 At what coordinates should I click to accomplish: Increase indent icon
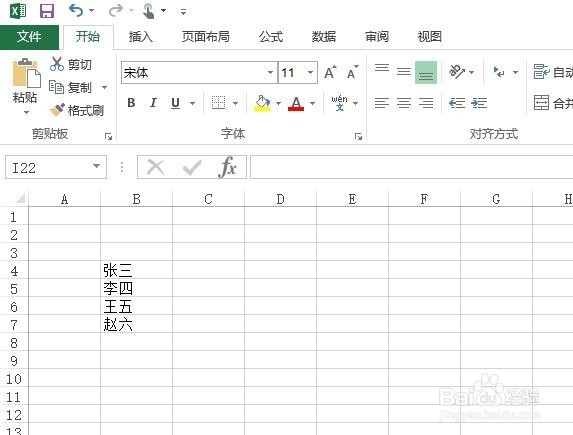pyautogui.click(x=479, y=103)
